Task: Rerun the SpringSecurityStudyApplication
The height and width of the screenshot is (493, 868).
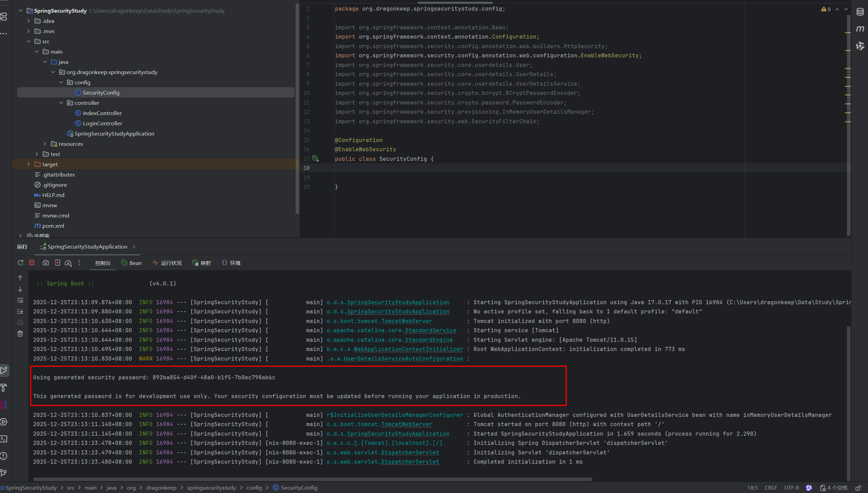Action: click(21, 263)
